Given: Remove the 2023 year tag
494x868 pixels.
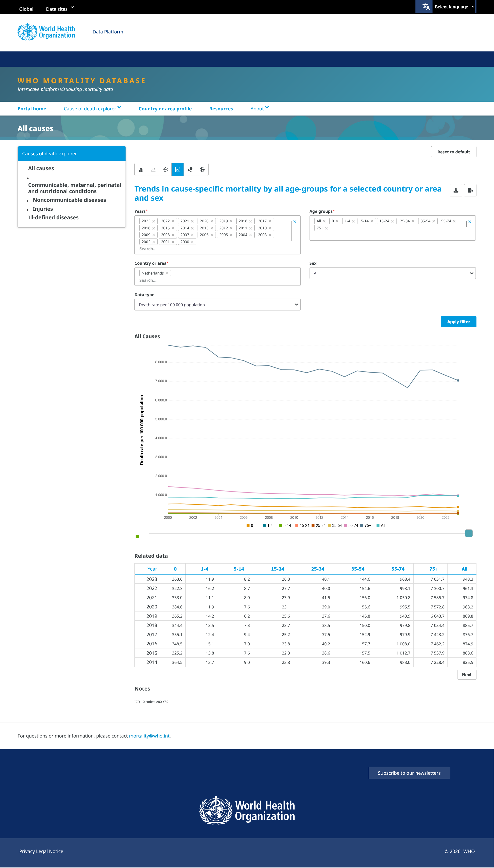Looking at the screenshot, I should pyautogui.click(x=154, y=221).
